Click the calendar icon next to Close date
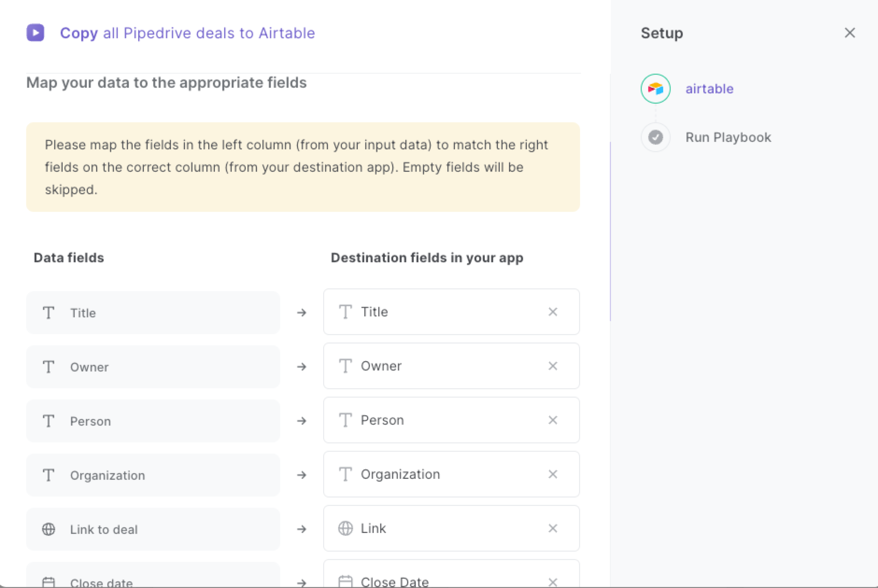The height and width of the screenshot is (588, 878). [x=49, y=581]
